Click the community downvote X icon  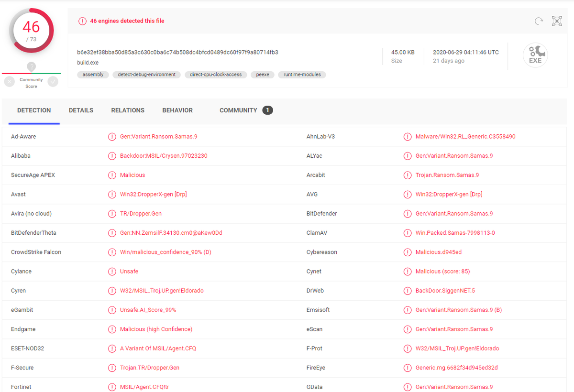[x=9, y=82]
